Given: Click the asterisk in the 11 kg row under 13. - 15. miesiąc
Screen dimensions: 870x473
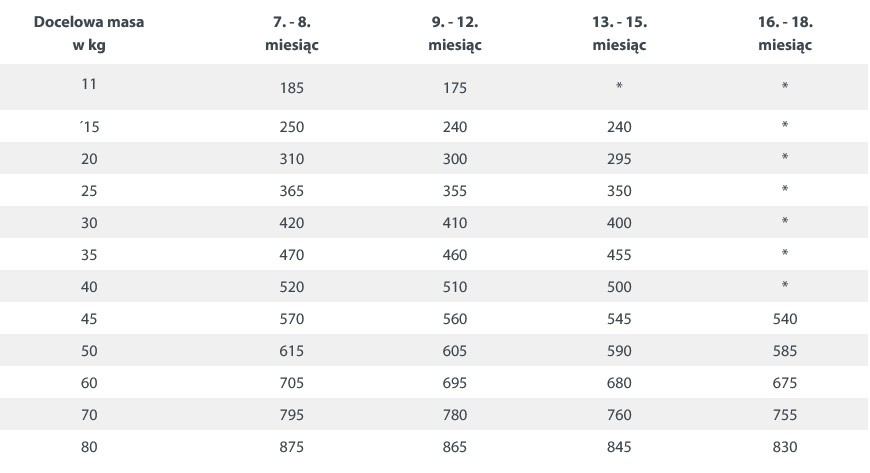Looking at the screenshot, I should click(x=619, y=87).
